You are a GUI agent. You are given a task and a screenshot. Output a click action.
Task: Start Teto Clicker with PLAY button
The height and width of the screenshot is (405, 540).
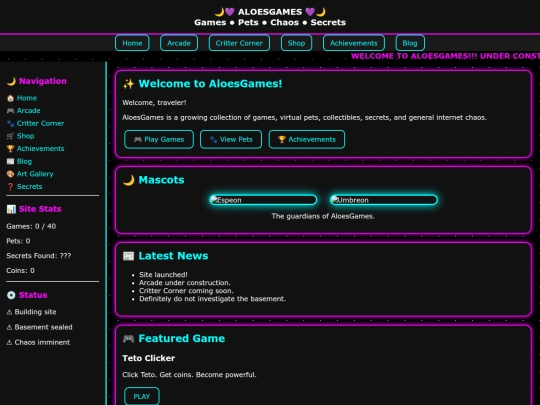[x=142, y=396]
